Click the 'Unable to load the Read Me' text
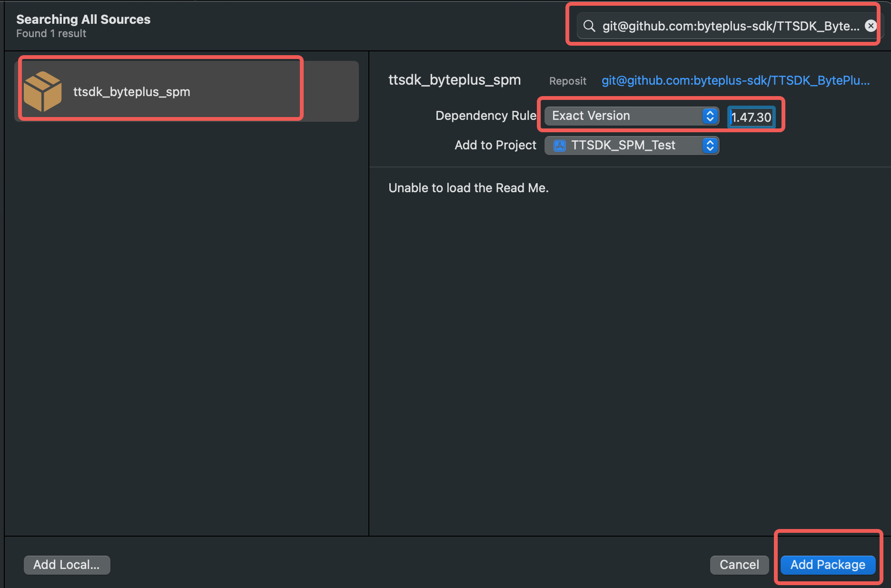 point(468,188)
